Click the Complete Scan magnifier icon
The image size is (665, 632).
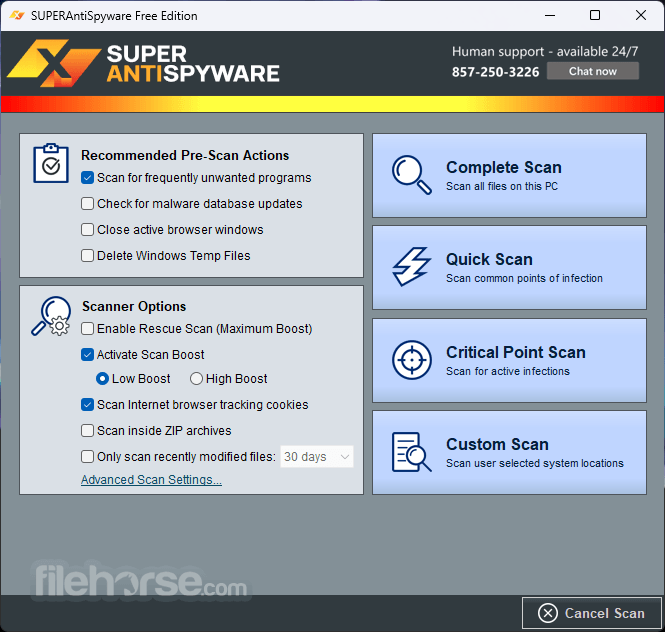coord(411,175)
